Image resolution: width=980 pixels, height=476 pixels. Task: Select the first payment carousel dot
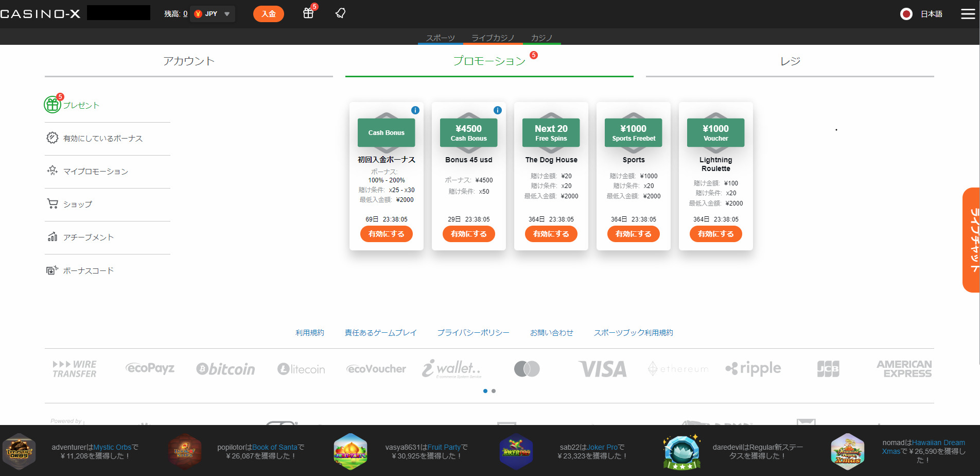tap(485, 391)
